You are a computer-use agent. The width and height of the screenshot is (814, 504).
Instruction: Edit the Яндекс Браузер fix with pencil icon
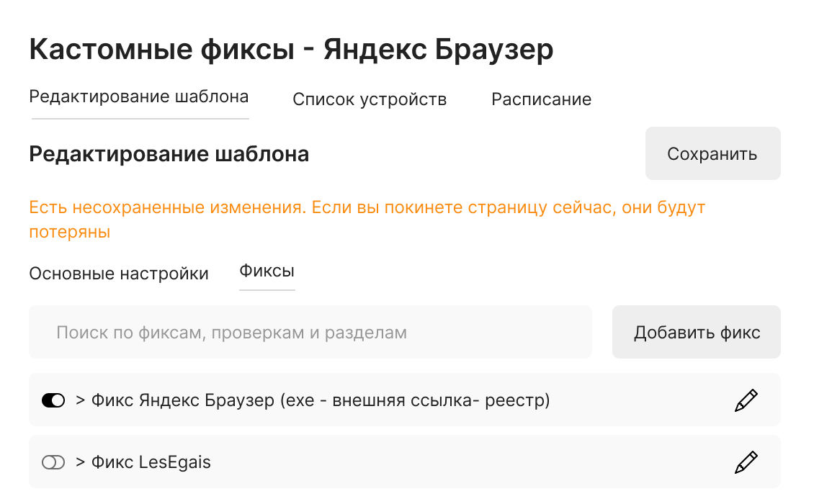746,400
